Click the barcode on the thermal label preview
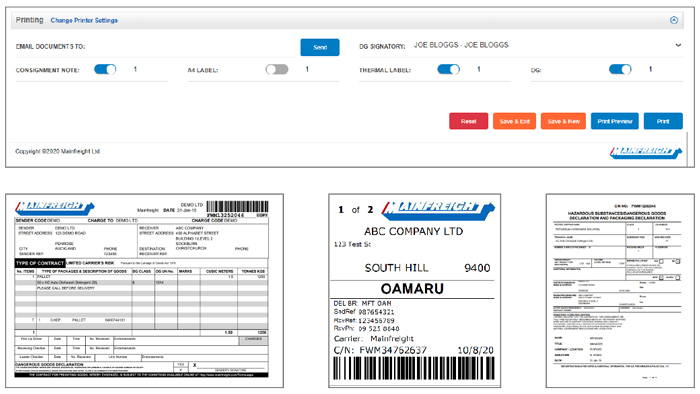 point(414,369)
